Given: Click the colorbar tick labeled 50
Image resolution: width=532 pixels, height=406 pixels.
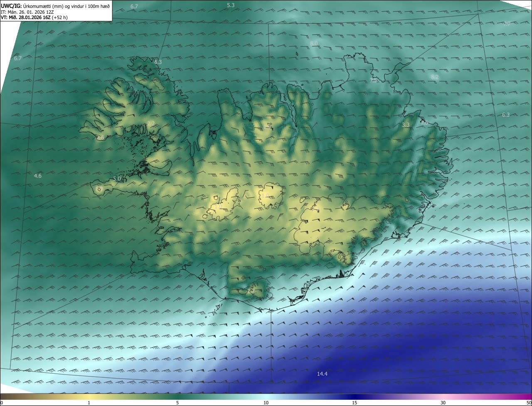Looking at the screenshot, I should [529, 403].
